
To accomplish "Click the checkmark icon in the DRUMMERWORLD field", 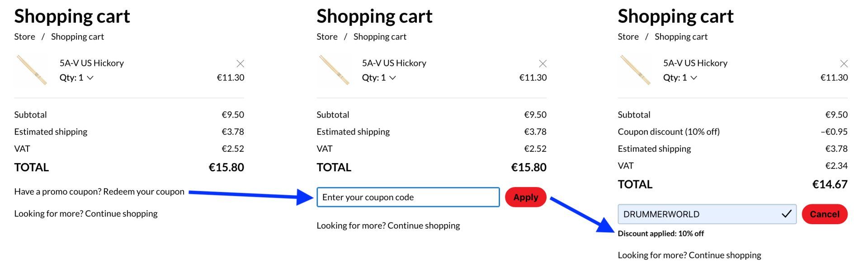I will click(x=787, y=214).
